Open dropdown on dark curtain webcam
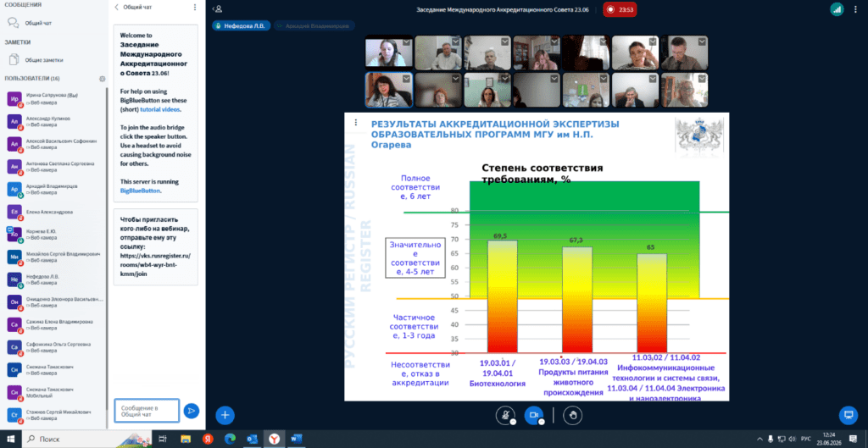The image size is (868, 448). (604, 41)
